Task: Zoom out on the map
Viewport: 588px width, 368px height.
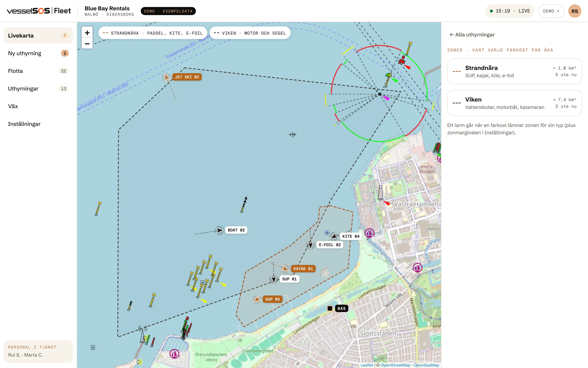Action: (87, 44)
